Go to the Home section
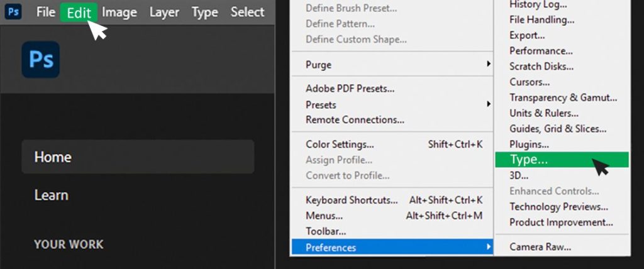The width and height of the screenshot is (644, 269). (138, 156)
